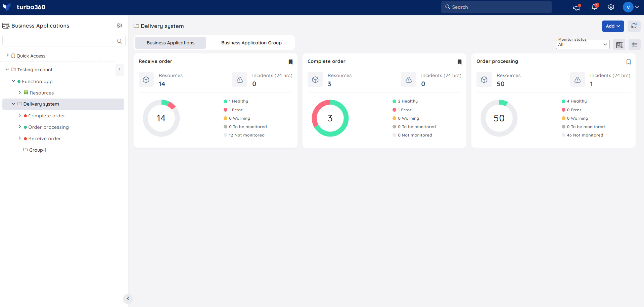The height and width of the screenshot is (307, 644).
Task: Toggle bookmark on Order processing card
Action: pos(629,62)
